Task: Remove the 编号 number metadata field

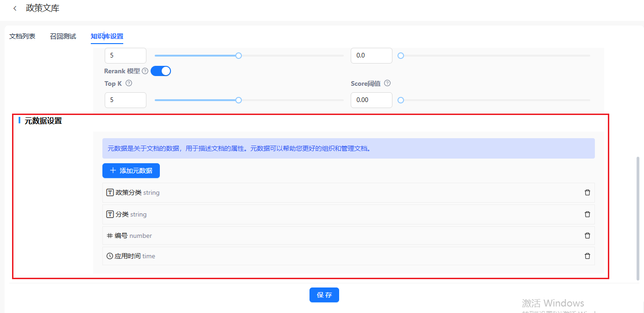Action: coord(587,236)
